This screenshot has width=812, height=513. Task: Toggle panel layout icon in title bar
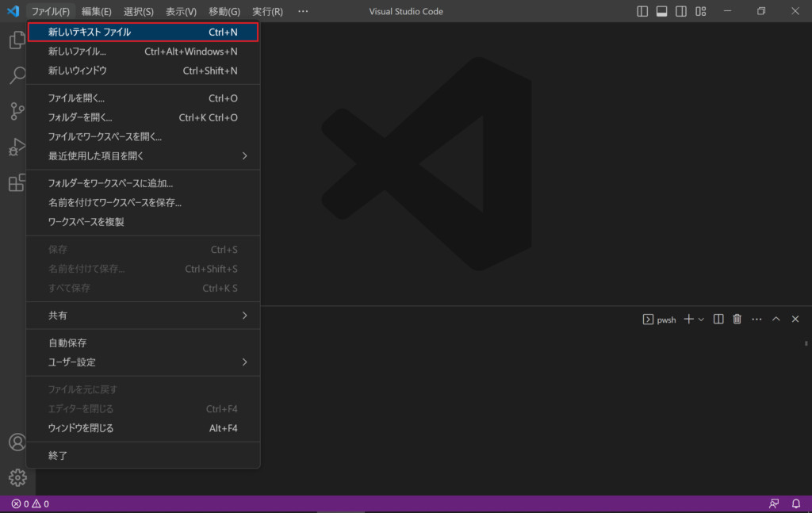(661, 11)
